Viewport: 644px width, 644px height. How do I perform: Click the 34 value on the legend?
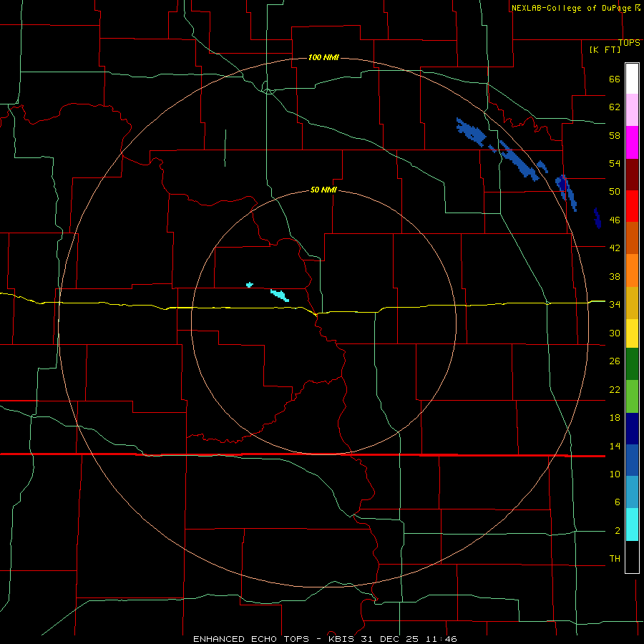(615, 305)
